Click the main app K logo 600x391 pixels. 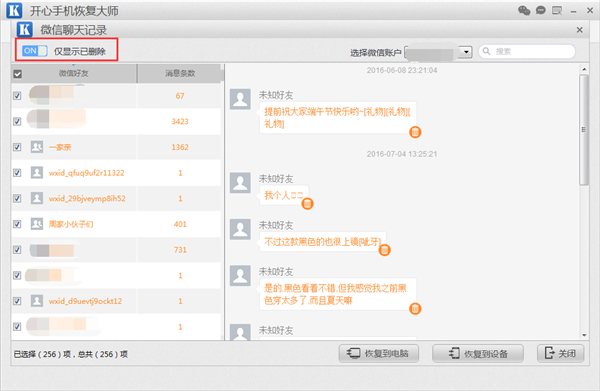point(14,10)
